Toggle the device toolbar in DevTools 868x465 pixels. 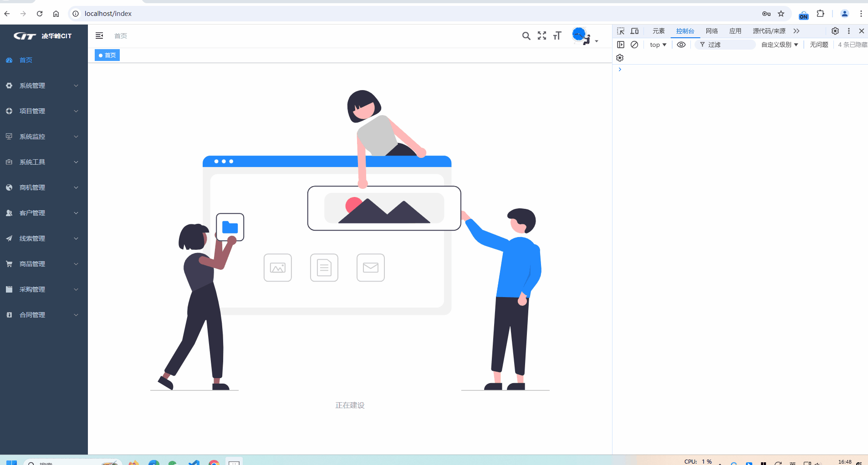(x=634, y=31)
